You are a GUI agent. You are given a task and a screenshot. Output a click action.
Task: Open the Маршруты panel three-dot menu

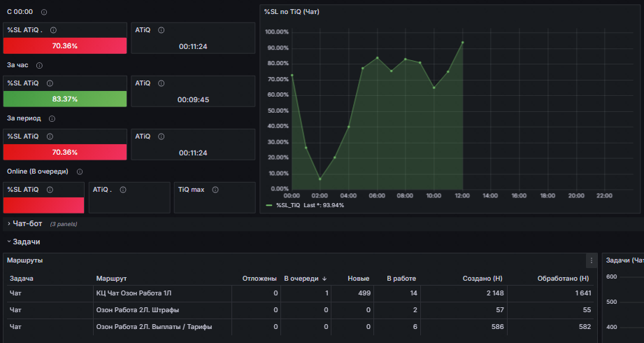[x=592, y=260]
